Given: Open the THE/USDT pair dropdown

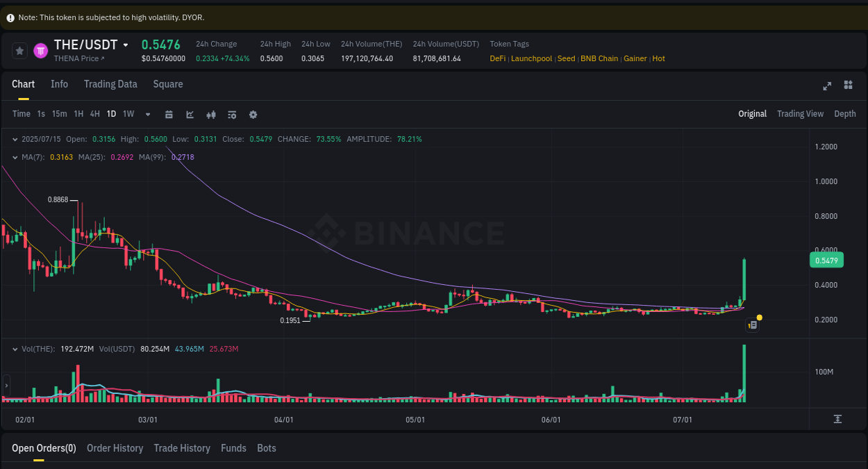Looking at the screenshot, I should pos(126,44).
